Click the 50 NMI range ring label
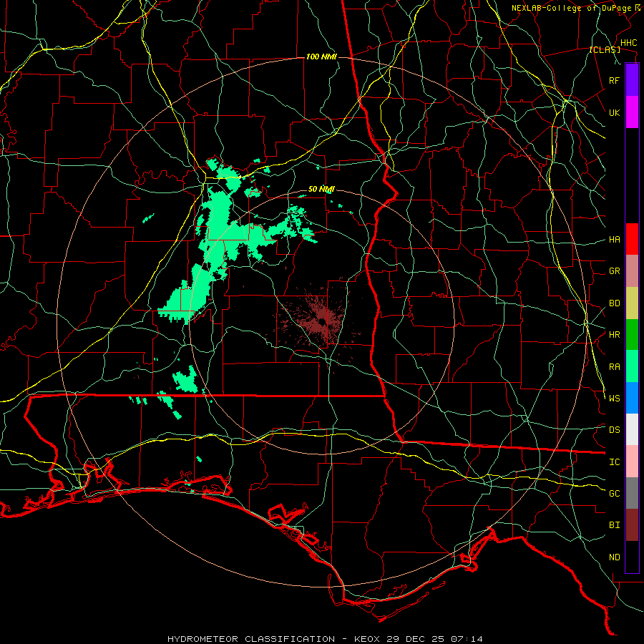644x644 pixels. pyautogui.click(x=321, y=190)
